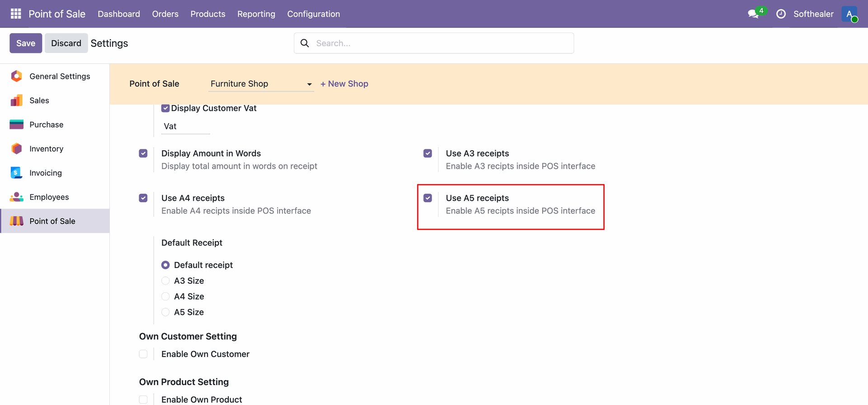Open the Configuration menu
Viewport: 868px width, 405px height.
click(313, 14)
